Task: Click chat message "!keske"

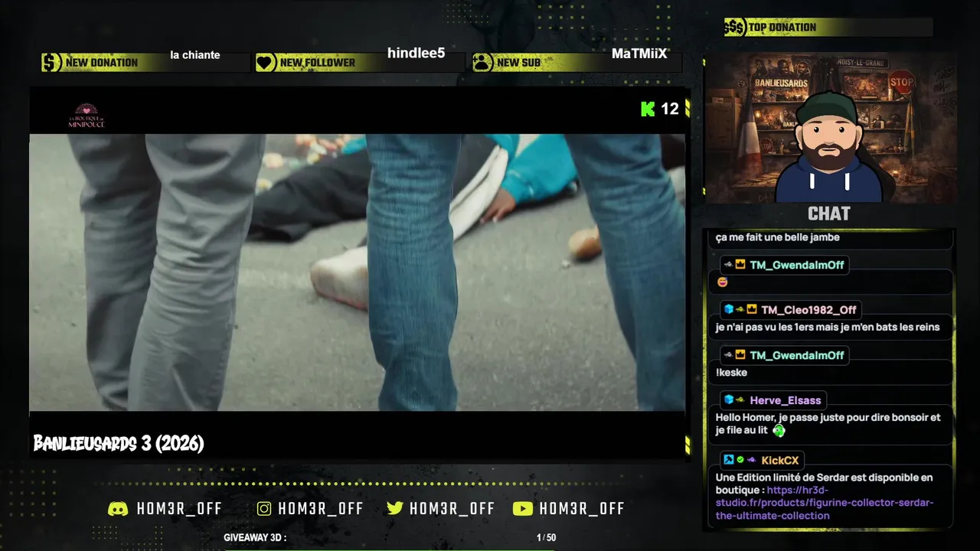Action: click(731, 373)
